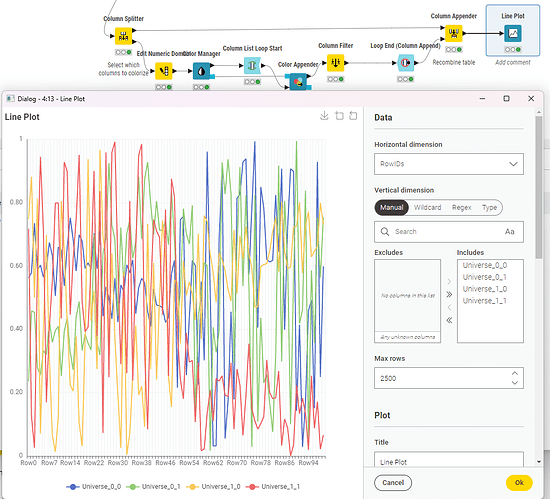The width and height of the screenshot is (550, 499).
Task: Click the Column Splitter node icon
Action: tap(123, 36)
